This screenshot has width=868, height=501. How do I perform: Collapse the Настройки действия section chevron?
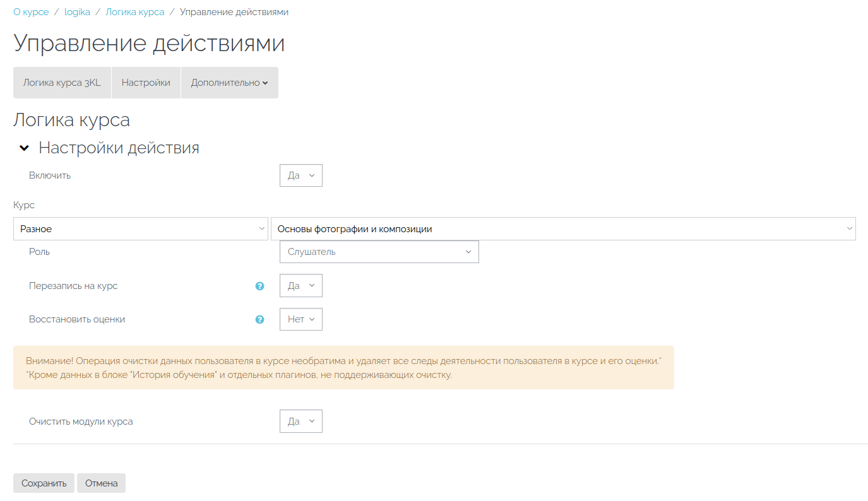(x=24, y=148)
